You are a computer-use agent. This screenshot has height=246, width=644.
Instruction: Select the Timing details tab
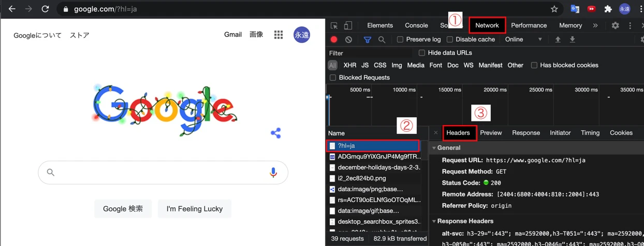tap(590, 133)
